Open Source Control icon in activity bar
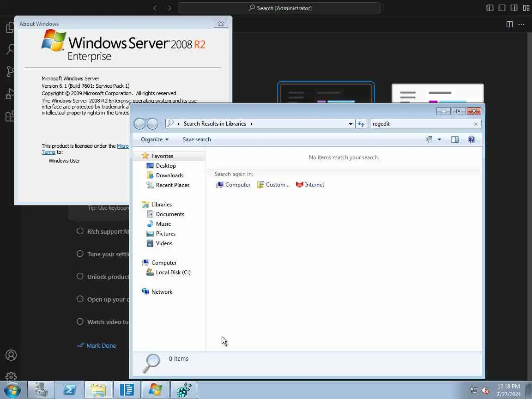 pos(11,72)
